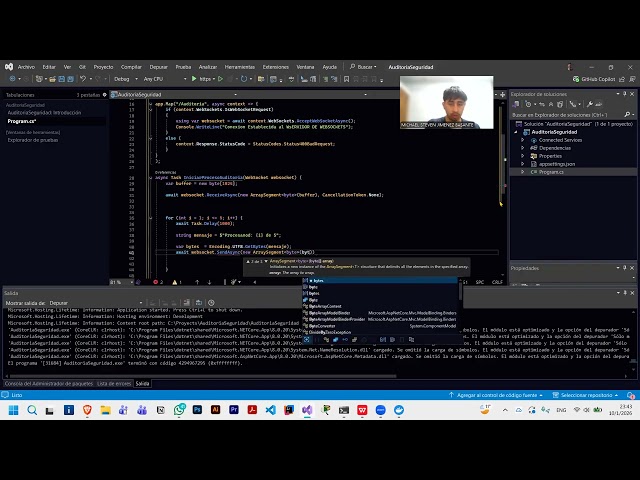Click Seleccionar repositorio in status bar
Image resolution: width=640 pixels, height=480 pixels.
tap(585, 395)
